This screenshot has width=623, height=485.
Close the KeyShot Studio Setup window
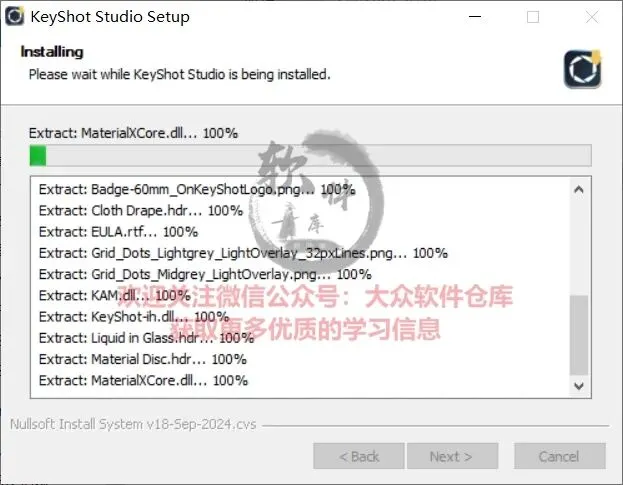point(592,17)
